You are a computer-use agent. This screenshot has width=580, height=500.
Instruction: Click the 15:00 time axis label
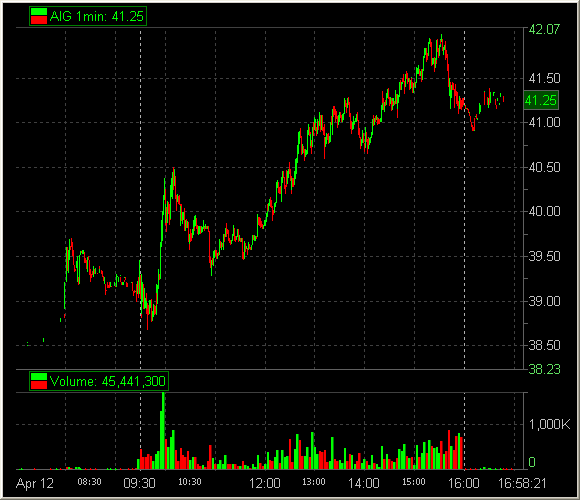click(x=414, y=482)
